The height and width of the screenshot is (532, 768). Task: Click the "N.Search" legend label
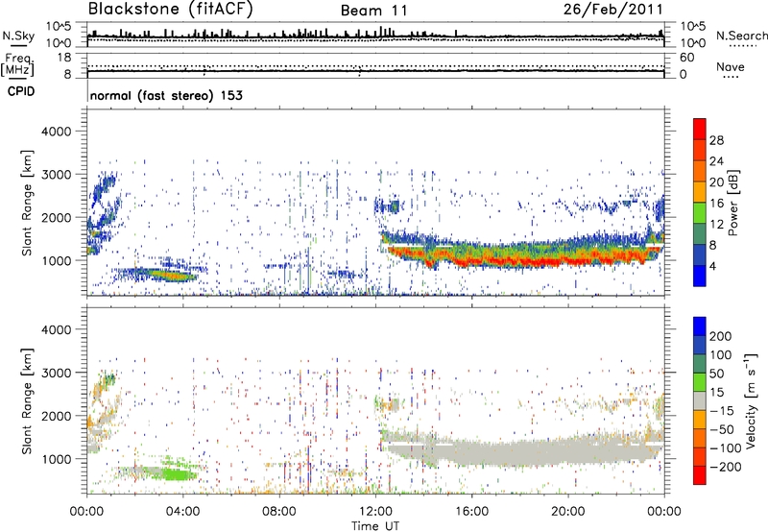[x=741, y=36]
